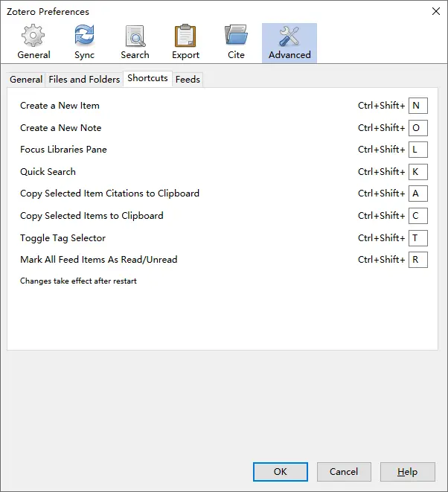Edit Copy Selected Items to Clipboard key
Image resolution: width=448 pixels, height=492 pixels.
click(418, 216)
